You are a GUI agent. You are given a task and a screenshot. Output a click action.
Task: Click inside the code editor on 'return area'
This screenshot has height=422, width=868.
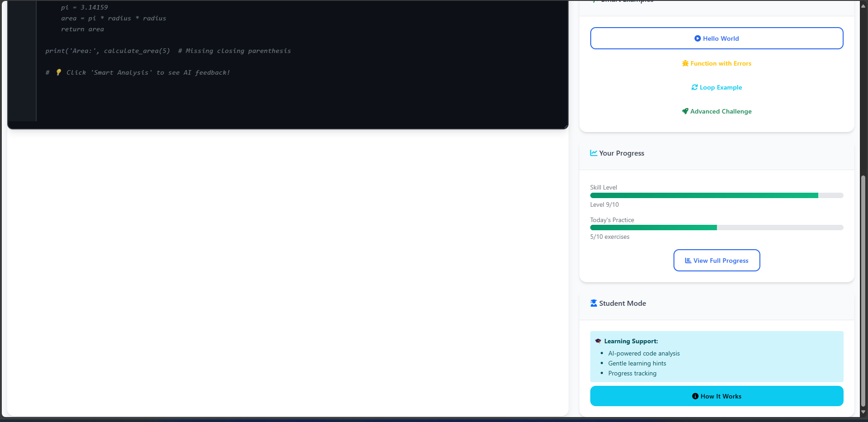click(82, 29)
